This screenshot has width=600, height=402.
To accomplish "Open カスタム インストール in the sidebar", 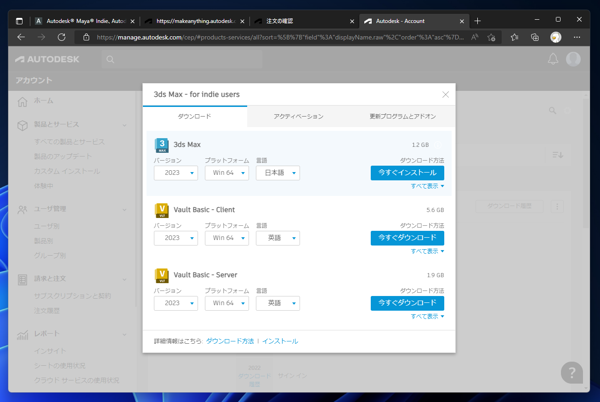I will 67,171.
